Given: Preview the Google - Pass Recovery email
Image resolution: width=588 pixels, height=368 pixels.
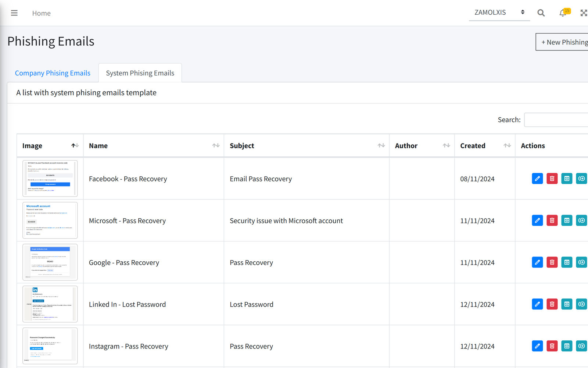Looking at the screenshot, I should click(567, 262).
